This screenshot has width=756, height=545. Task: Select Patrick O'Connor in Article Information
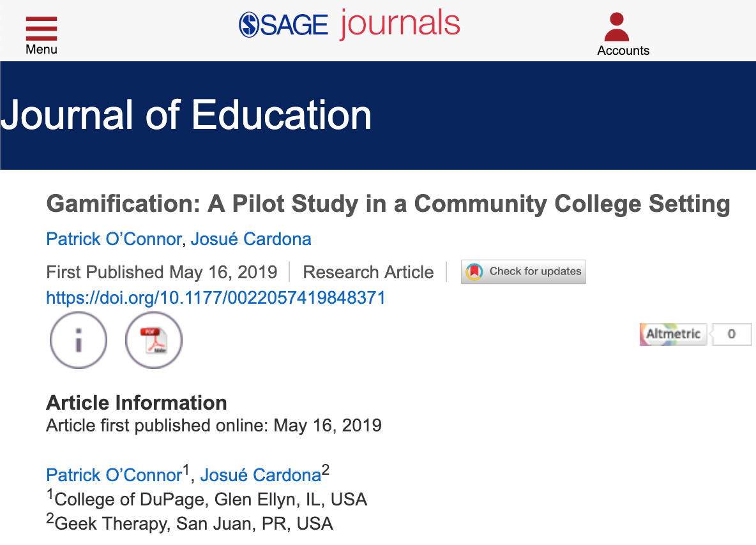pos(114,475)
